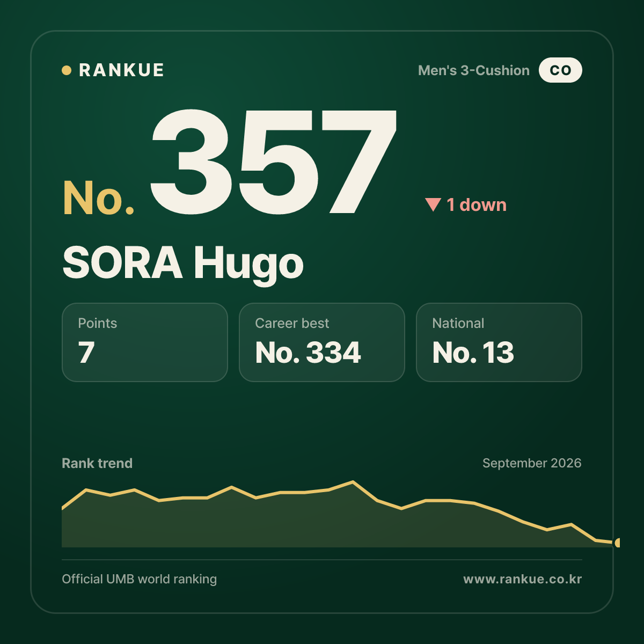The image size is (644, 644).
Task: Open the Points card showing 7
Action: tap(145, 342)
